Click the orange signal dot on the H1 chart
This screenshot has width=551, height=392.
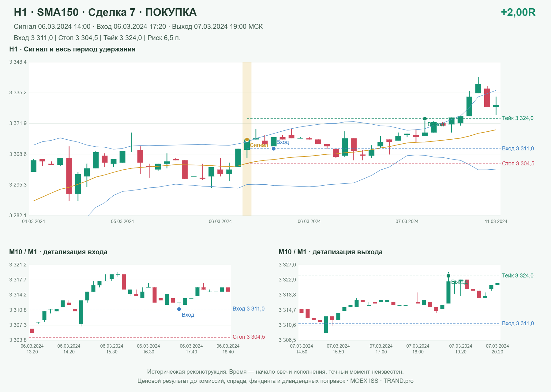tap(247, 140)
